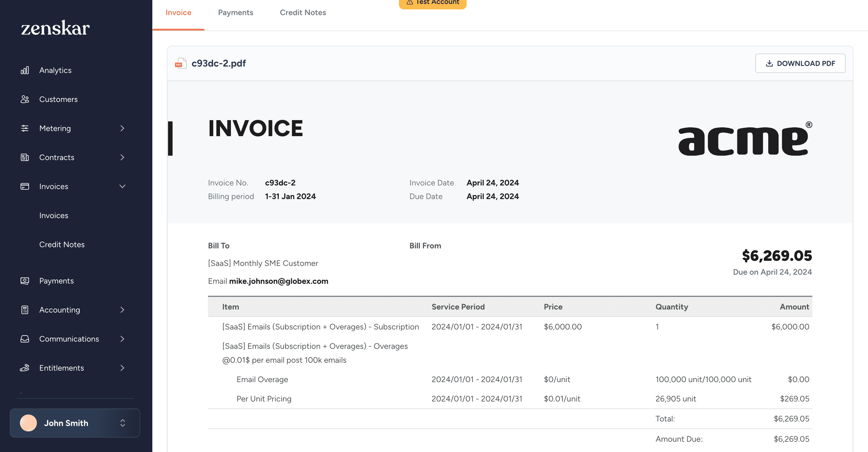Open Credit Notes in the sidebar

pyautogui.click(x=62, y=244)
